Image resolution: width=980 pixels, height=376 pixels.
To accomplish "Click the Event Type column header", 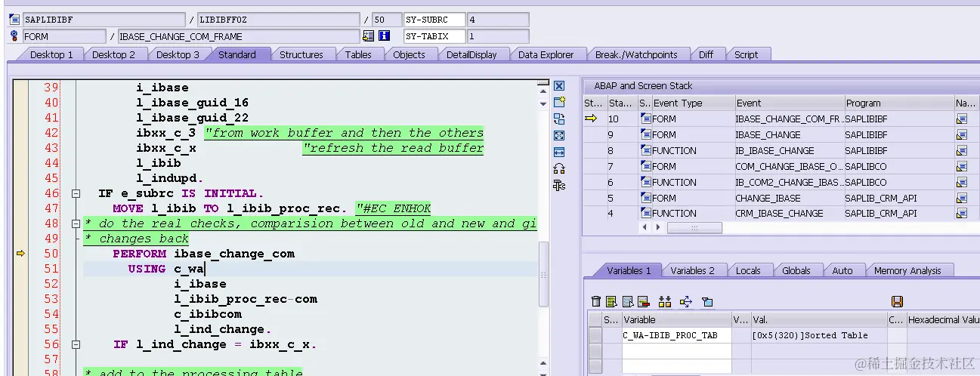I will click(692, 103).
